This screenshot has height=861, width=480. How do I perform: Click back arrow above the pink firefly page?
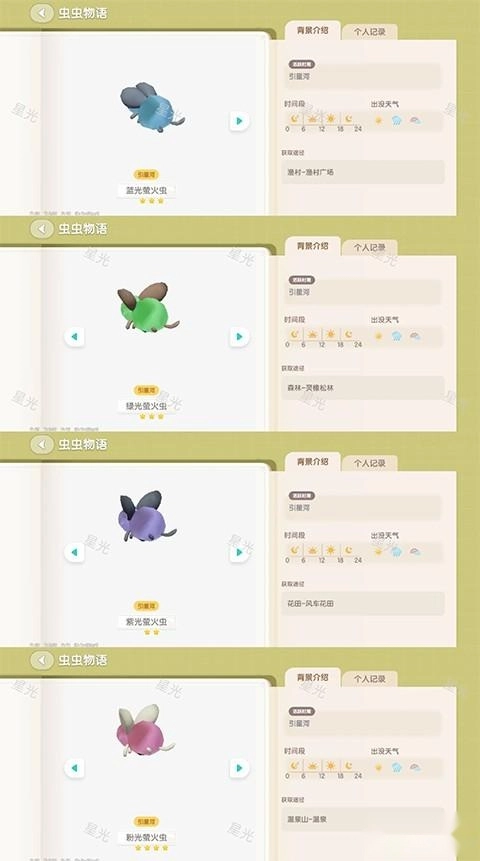(x=42, y=660)
